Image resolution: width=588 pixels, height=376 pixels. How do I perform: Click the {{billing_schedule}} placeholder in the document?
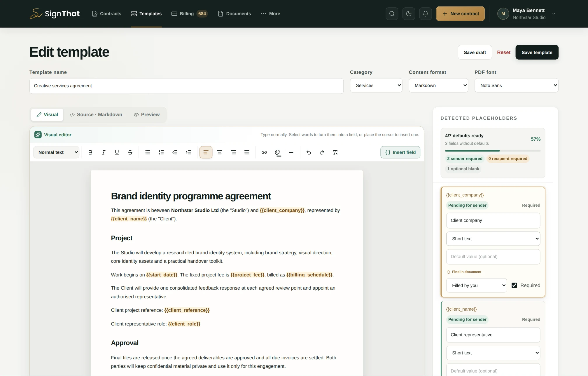[309, 275]
